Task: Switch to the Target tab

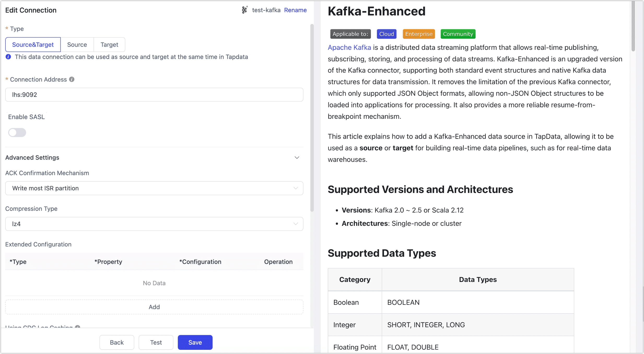Action: coord(109,44)
